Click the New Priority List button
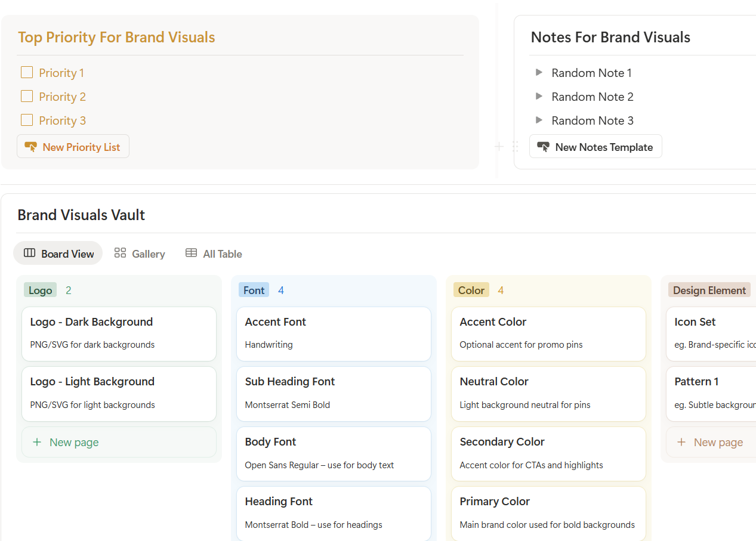The width and height of the screenshot is (756, 541). 73,146
